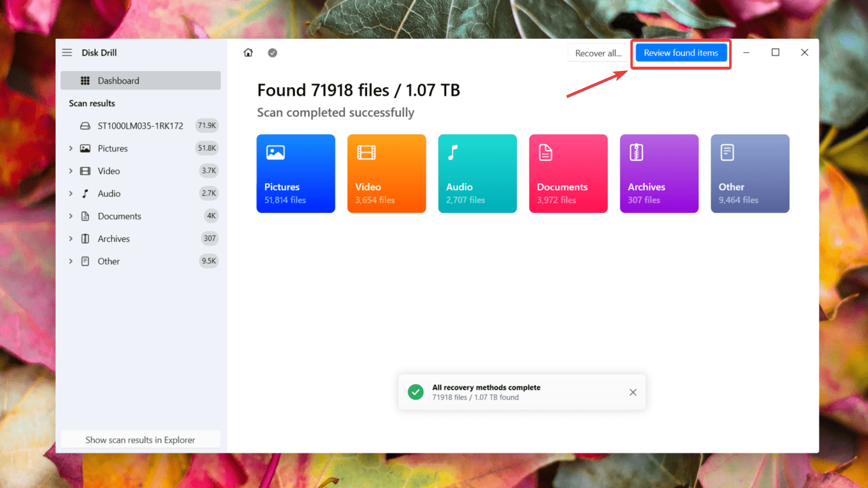Click the scan status checkmark icon
Image resolution: width=868 pixels, height=488 pixels.
[273, 53]
